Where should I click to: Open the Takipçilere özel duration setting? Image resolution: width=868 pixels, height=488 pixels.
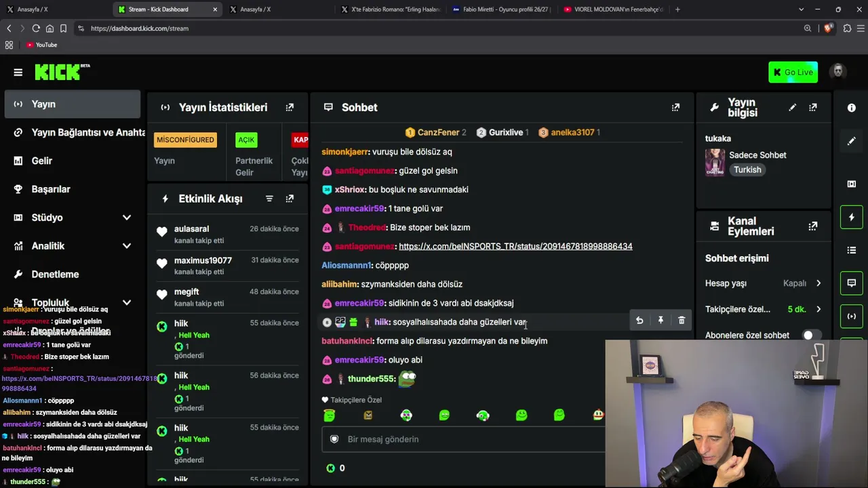tap(764, 309)
